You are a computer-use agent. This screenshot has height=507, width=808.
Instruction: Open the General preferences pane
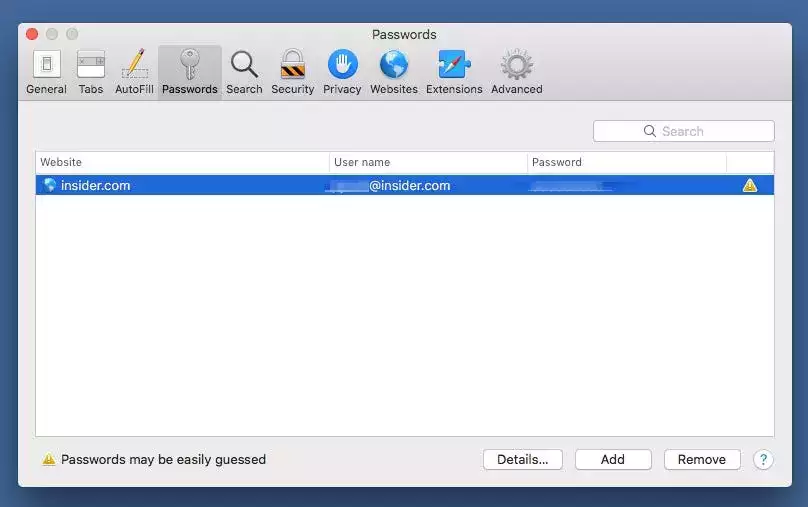point(46,72)
